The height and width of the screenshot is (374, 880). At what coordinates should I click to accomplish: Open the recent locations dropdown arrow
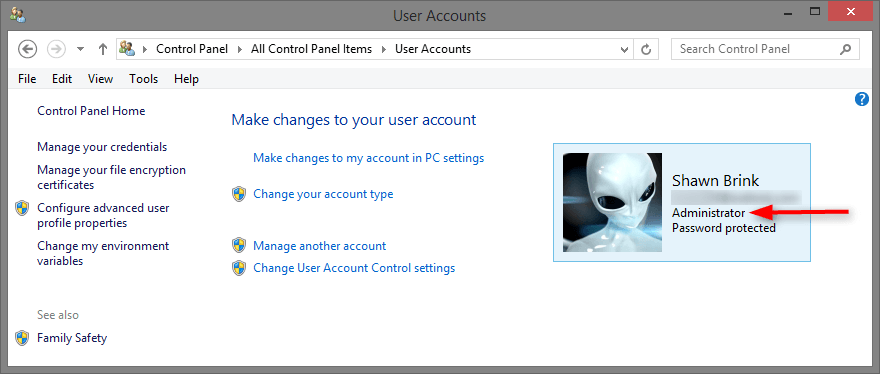(80, 49)
